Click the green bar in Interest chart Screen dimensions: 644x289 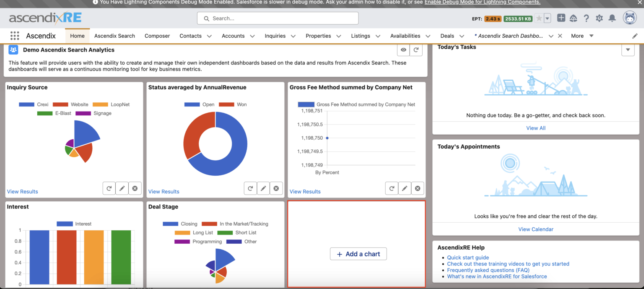tap(121, 257)
